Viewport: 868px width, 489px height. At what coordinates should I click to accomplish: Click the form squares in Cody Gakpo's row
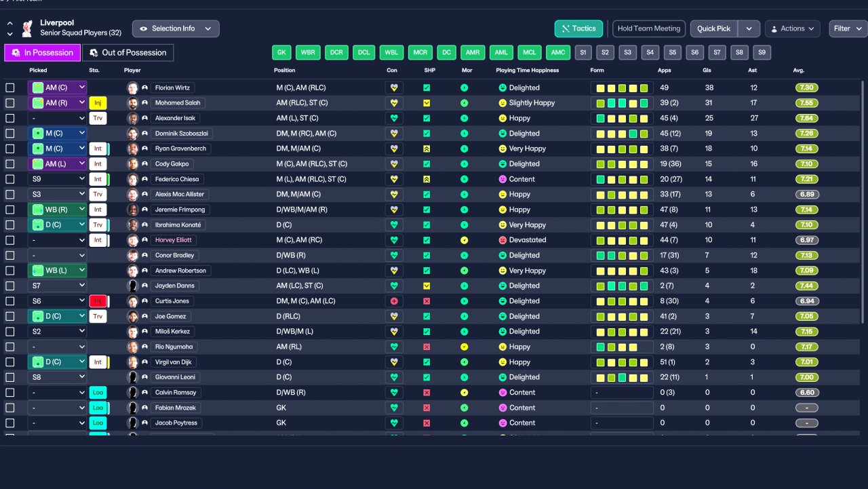click(622, 164)
